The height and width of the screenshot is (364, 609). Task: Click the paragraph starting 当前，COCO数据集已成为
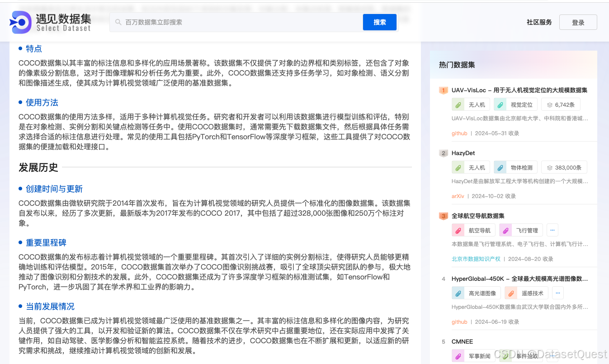click(x=214, y=336)
